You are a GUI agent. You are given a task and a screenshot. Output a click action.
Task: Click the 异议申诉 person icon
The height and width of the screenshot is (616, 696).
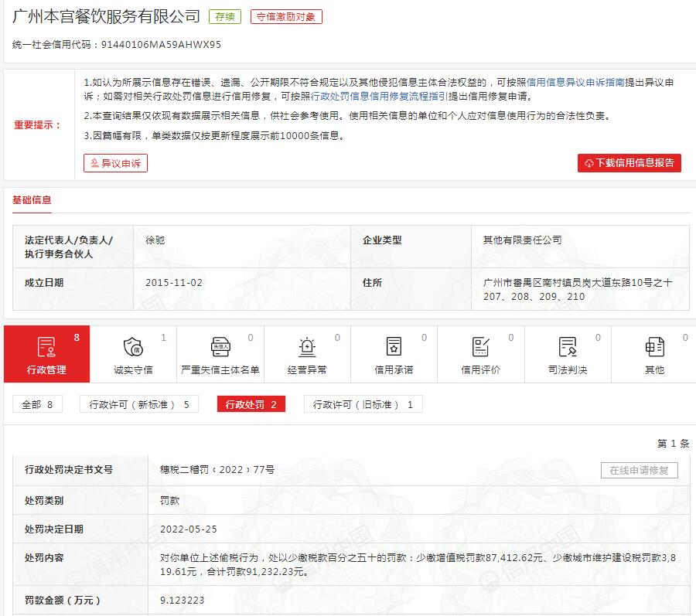94,163
